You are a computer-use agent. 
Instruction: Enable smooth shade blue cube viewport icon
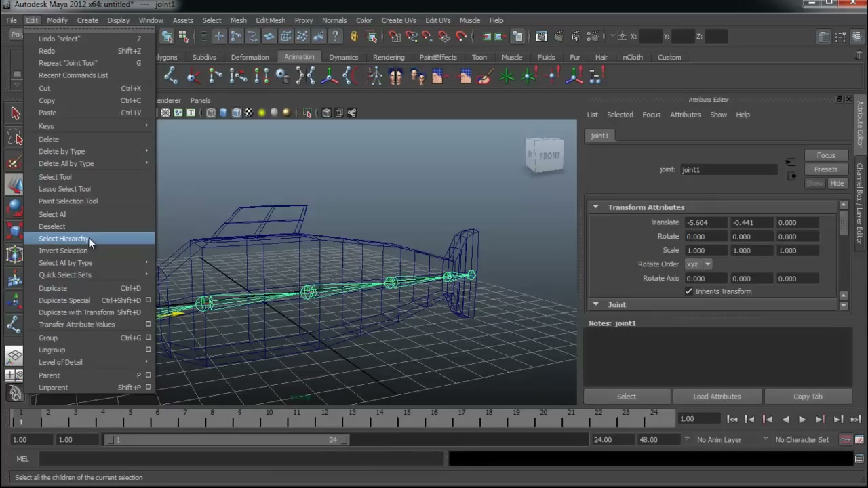coord(223,113)
